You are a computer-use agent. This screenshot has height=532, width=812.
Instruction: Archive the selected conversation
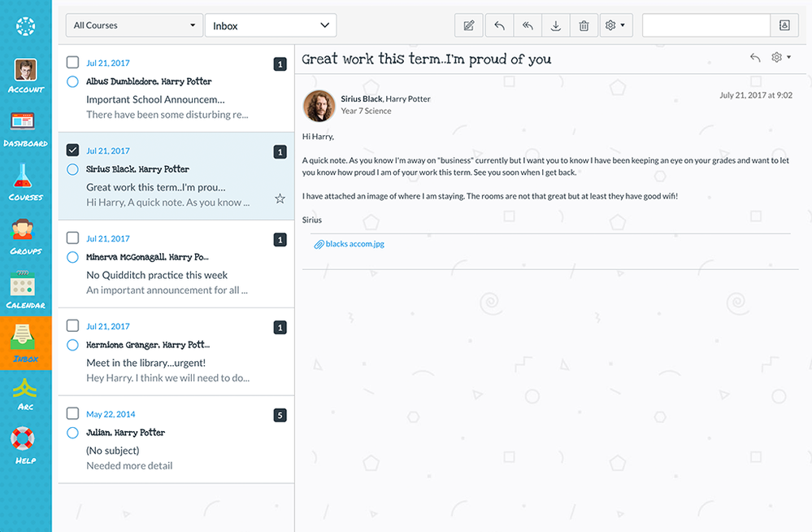pyautogui.click(x=556, y=25)
